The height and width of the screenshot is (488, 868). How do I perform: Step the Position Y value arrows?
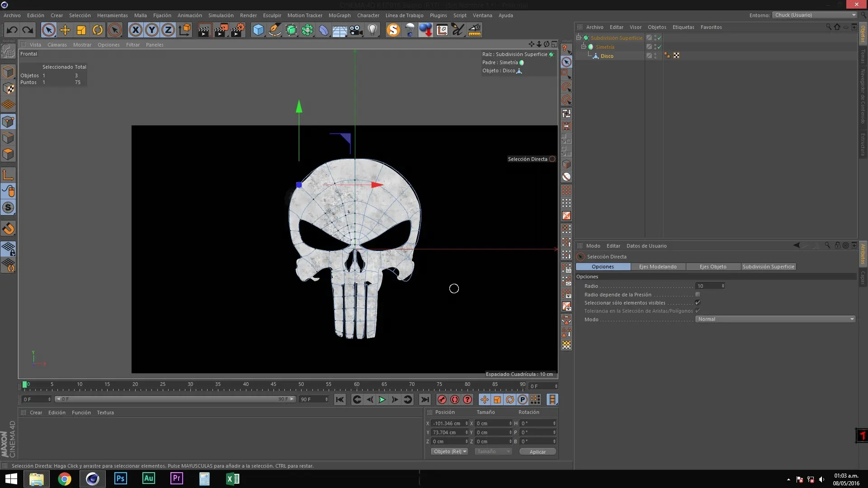click(x=467, y=432)
